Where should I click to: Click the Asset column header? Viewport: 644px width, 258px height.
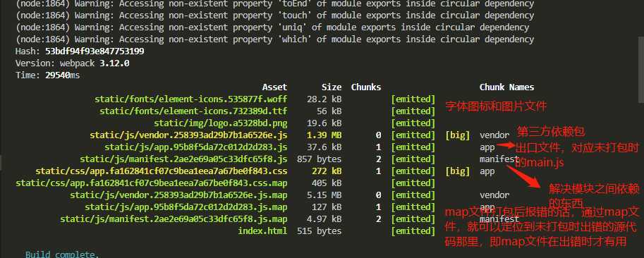point(275,87)
